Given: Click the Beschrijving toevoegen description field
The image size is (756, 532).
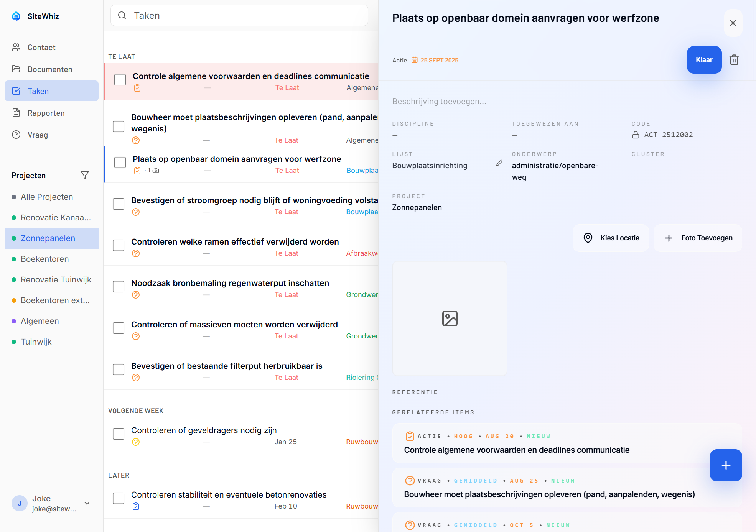Looking at the screenshot, I should [439, 102].
